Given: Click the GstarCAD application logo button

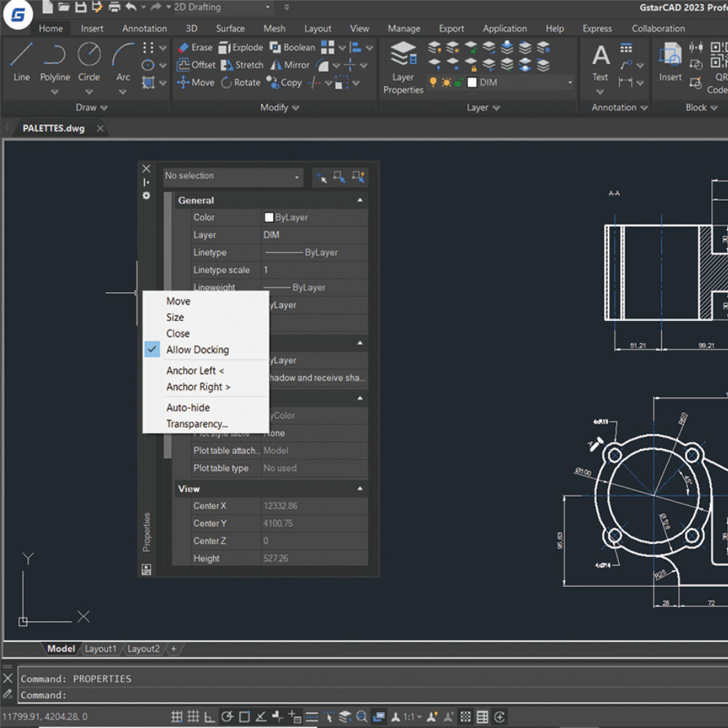Looking at the screenshot, I should click(x=17, y=15).
